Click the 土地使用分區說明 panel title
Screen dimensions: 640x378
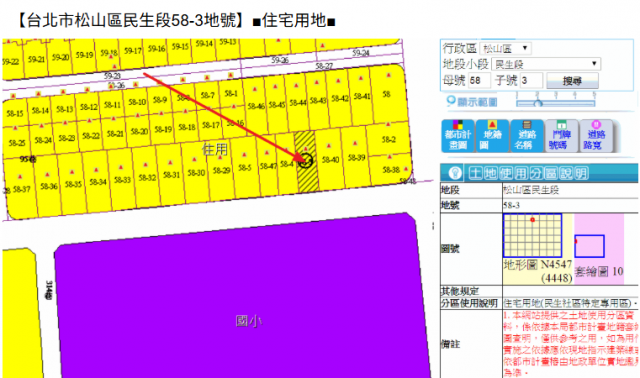[x=528, y=173]
